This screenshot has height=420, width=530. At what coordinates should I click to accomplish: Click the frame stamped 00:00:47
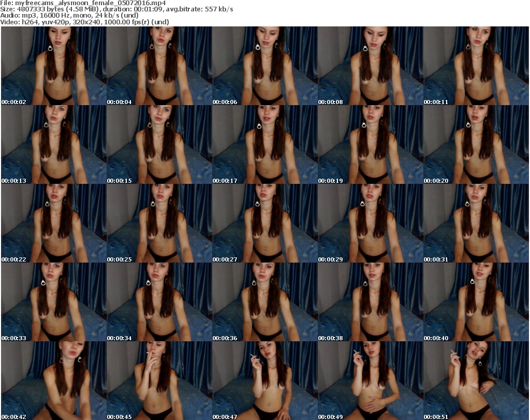(264, 381)
